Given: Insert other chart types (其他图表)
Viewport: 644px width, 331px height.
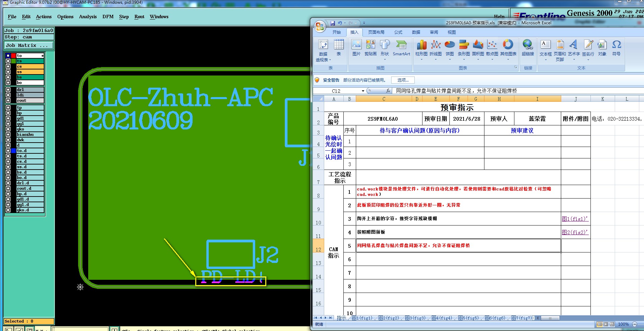Looking at the screenshot, I should pyautogui.click(x=508, y=50).
